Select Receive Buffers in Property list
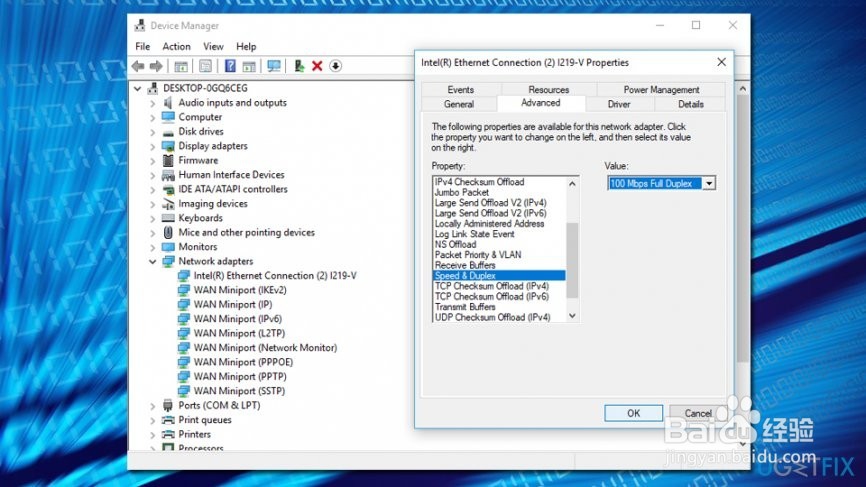Screen dimensions: 866x487 pos(465,265)
